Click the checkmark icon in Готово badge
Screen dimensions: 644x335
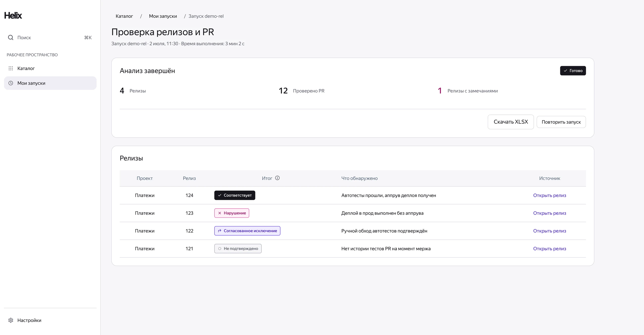pyautogui.click(x=565, y=71)
